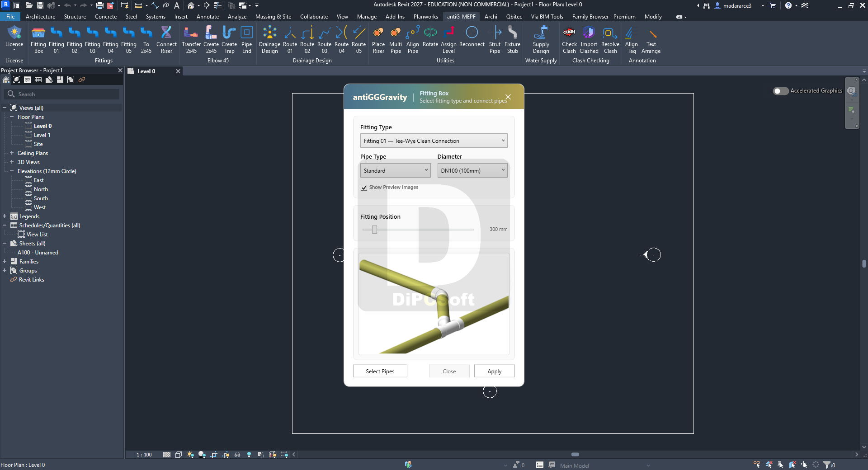Viewport: 868px width, 470px height.
Task: Click the Create Trap tool
Action: pos(229,40)
